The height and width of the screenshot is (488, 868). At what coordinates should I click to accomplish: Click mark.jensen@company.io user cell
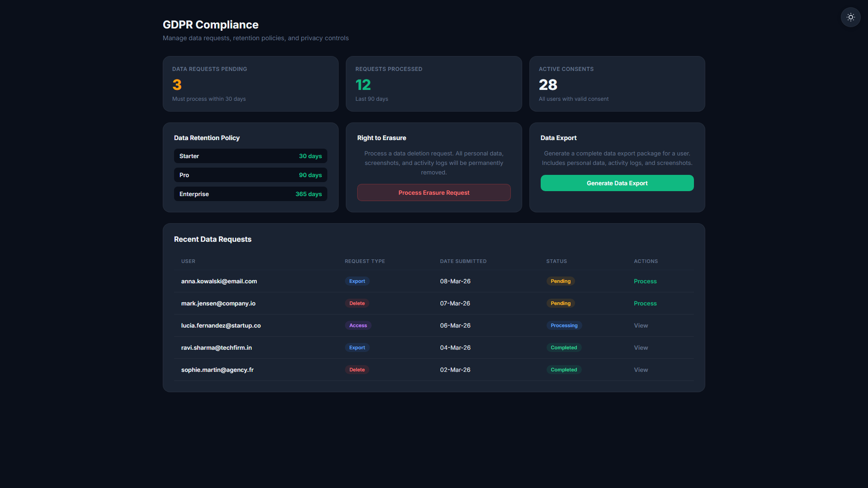point(218,303)
